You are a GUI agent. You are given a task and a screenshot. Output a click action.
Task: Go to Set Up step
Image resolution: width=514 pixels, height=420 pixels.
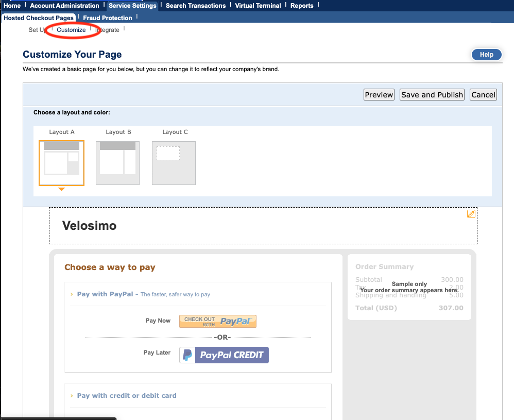(37, 30)
